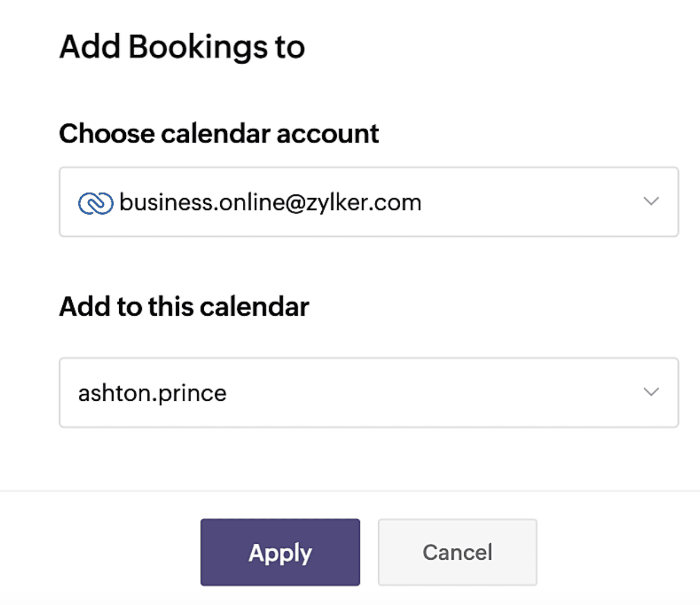The image size is (700, 605).
Task: Click the divider line above Apply button
Action: (350, 491)
